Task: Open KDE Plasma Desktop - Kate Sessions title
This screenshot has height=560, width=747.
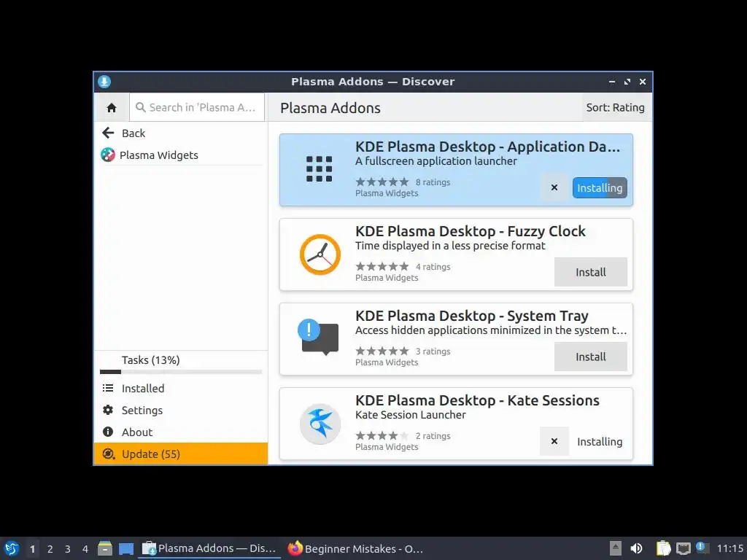Action: click(x=477, y=400)
